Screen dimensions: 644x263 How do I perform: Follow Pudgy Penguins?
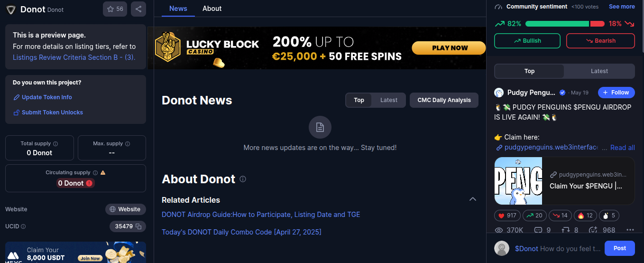pyautogui.click(x=616, y=93)
